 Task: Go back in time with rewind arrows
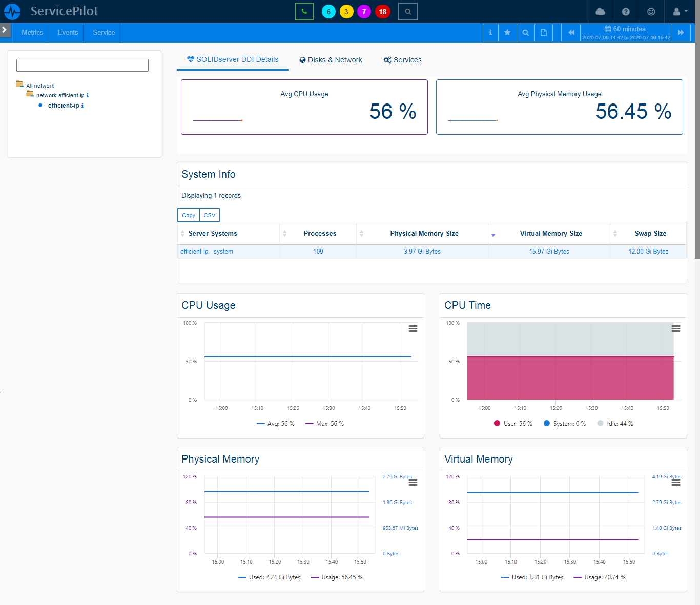571,33
